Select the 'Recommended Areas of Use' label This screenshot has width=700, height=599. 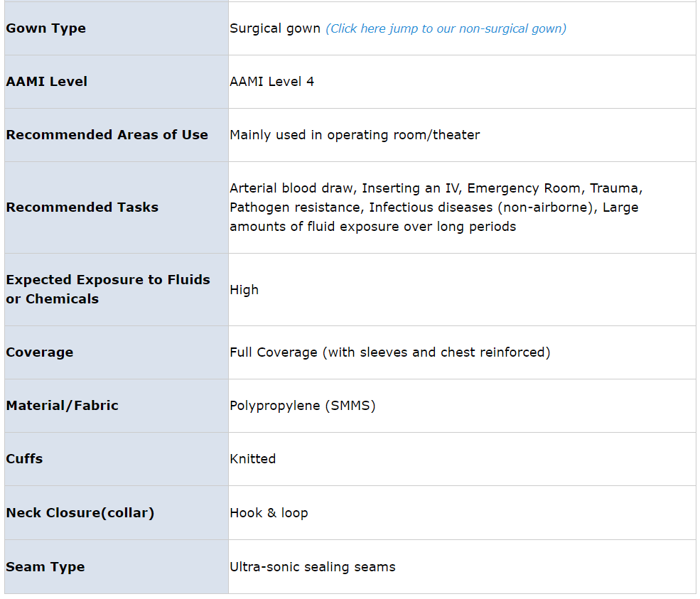point(107,135)
